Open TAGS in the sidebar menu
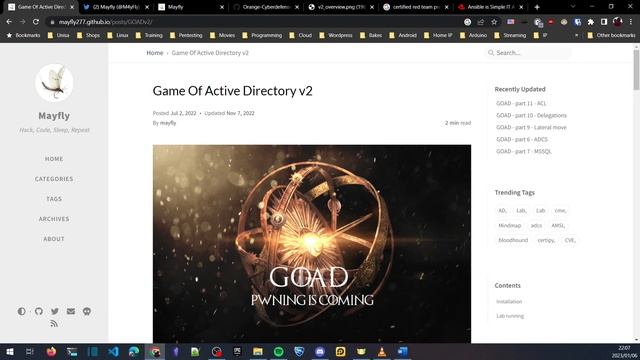The height and width of the screenshot is (360, 640). tap(54, 199)
